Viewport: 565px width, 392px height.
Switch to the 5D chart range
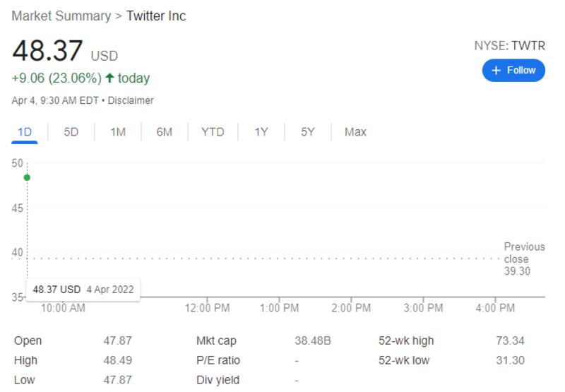click(x=71, y=132)
